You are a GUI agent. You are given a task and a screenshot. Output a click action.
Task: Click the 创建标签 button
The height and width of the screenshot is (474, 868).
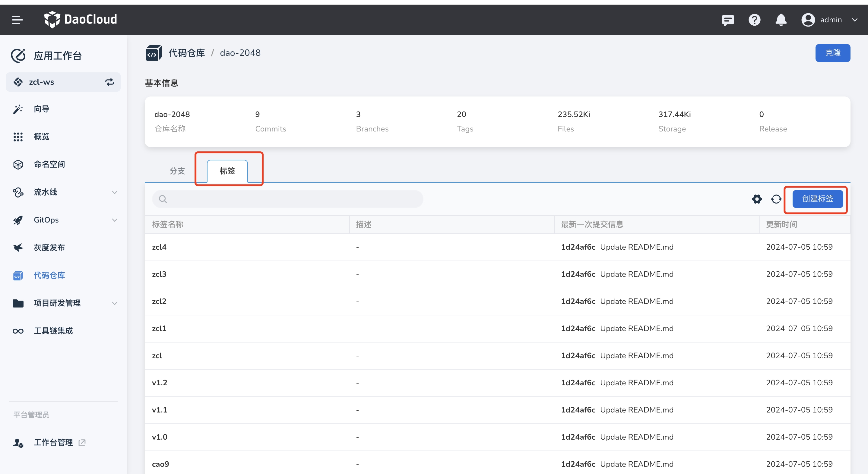pyautogui.click(x=817, y=199)
